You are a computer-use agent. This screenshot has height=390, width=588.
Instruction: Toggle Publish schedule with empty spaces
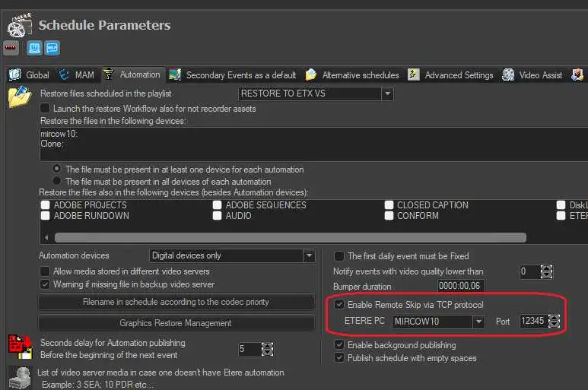point(339,358)
